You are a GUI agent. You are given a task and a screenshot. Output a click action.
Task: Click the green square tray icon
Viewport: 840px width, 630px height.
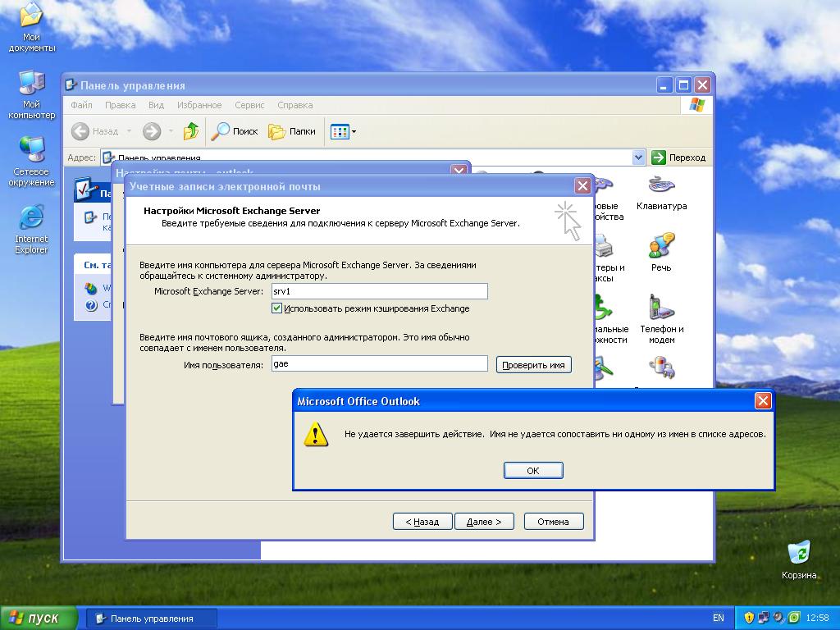point(794,619)
